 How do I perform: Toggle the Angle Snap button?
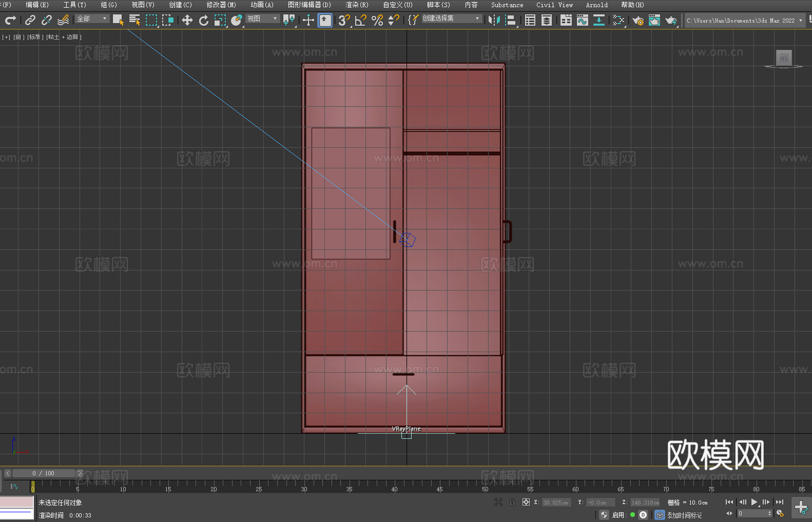point(361,20)
